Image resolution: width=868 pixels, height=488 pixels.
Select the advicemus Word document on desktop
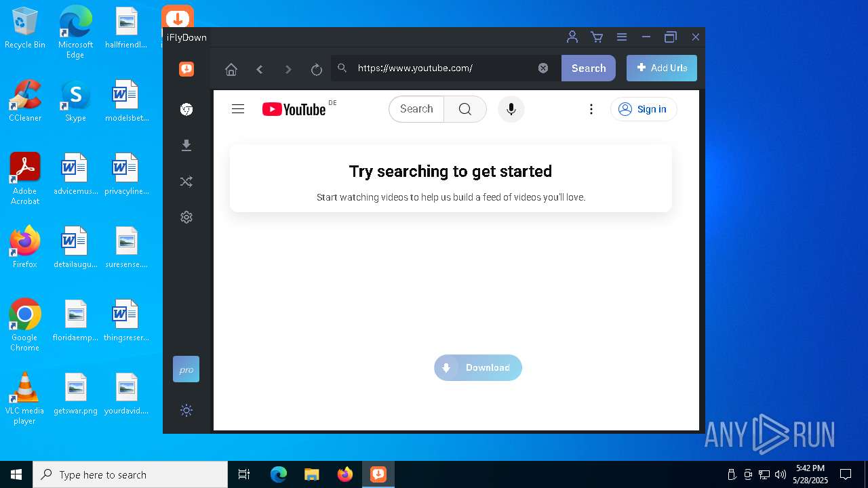tap(75, 174)
